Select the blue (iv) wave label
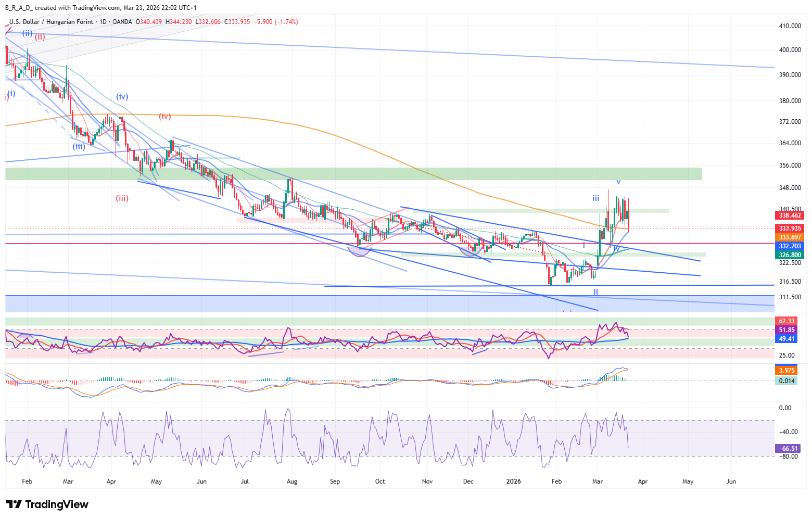The width and height of the screenshot is (812, 520). pos(122,97)
